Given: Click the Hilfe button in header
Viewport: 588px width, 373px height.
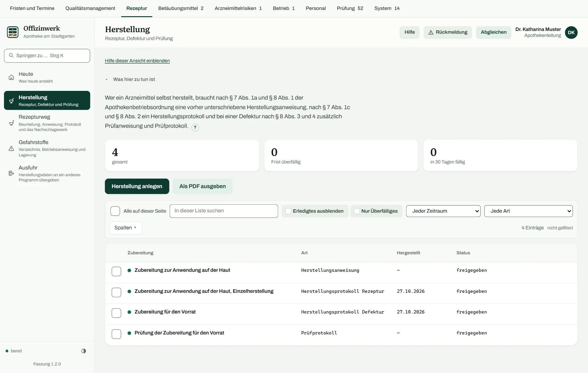Looking at the screenshot, I should [409, 32].
